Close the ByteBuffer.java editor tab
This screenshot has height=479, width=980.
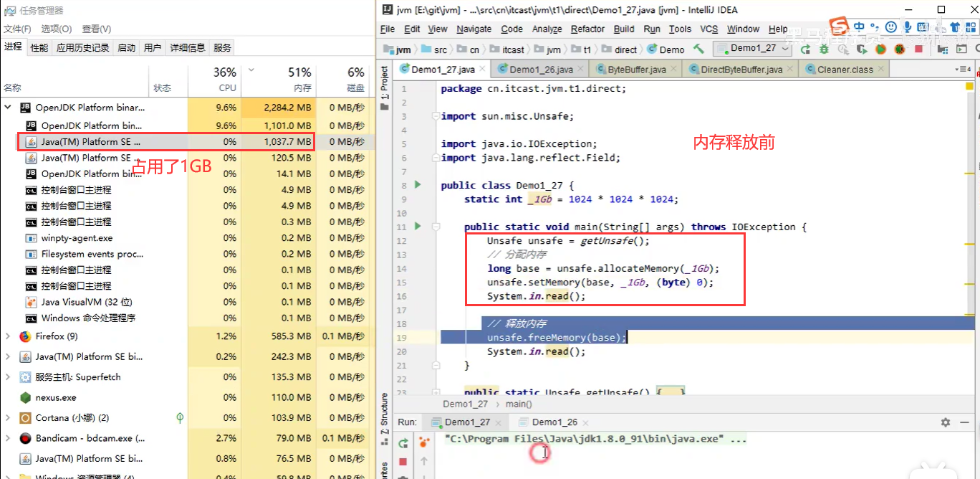(673, 70)
